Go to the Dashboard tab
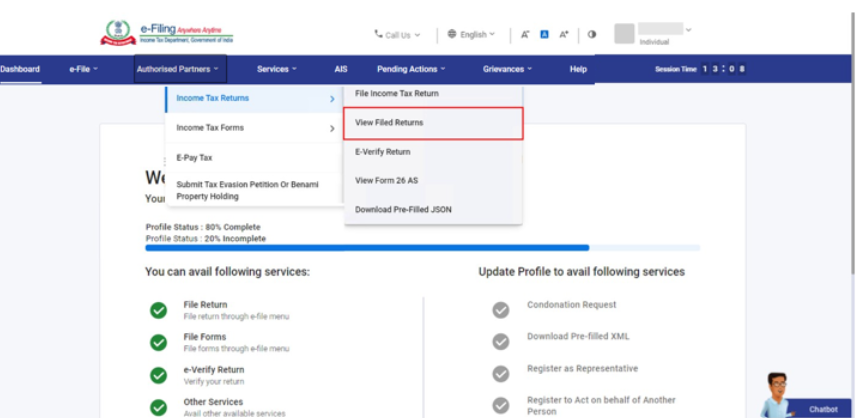The image size is (856, 418). (20, 69)
